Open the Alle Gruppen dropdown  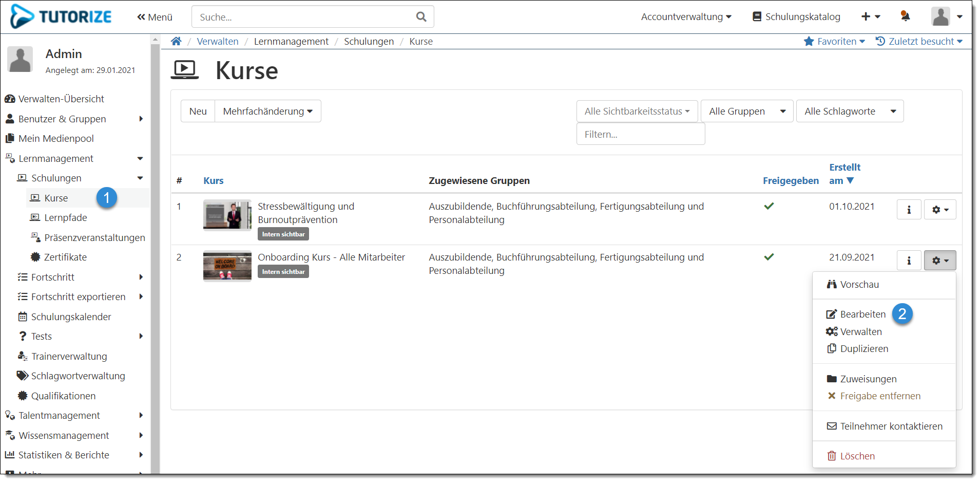click(746, 111)
